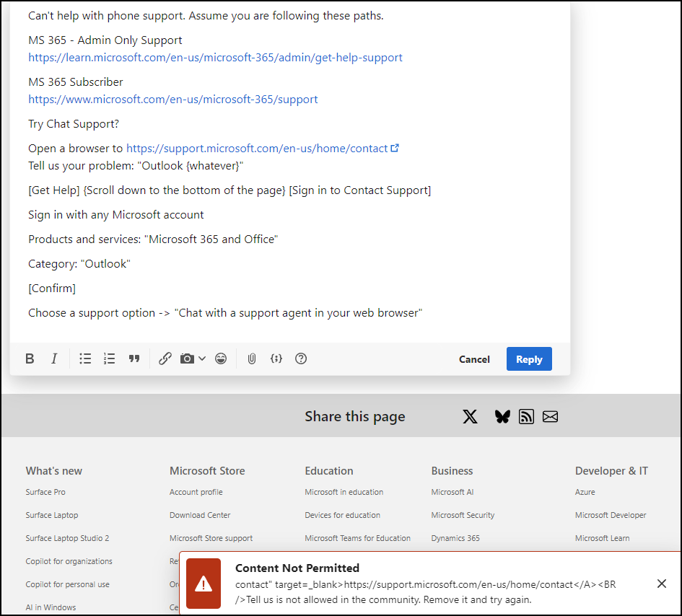Toggle bold formatting in editor toolbar
Image resolution: width=682 pixels, height=616 pixels.
tap(30, 359)
